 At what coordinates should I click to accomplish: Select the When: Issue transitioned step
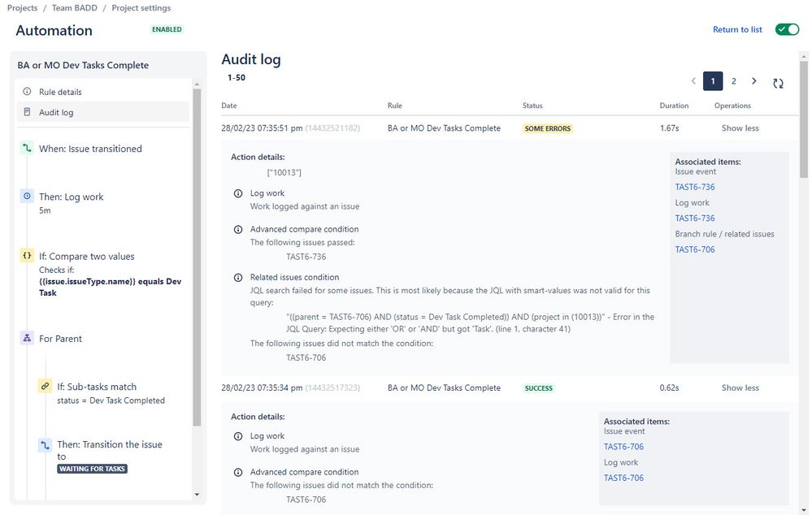point(90,149)
